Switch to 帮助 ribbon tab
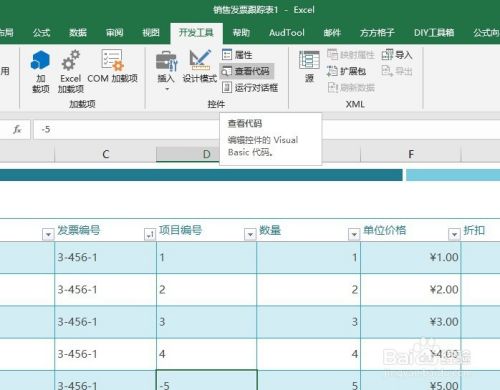This screenshot has width=500, height=390. click(x=241, y=33)
